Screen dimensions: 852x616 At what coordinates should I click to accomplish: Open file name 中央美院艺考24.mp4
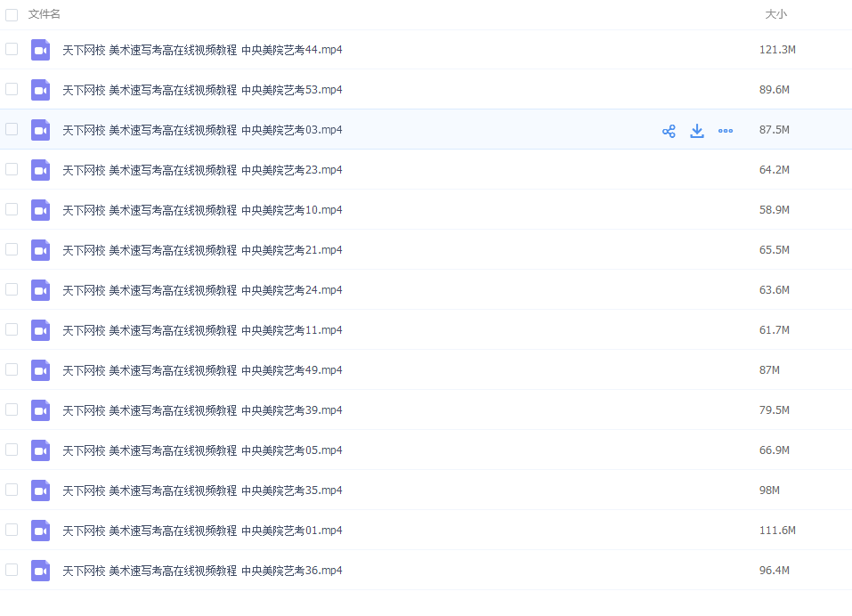click(202, 290)
